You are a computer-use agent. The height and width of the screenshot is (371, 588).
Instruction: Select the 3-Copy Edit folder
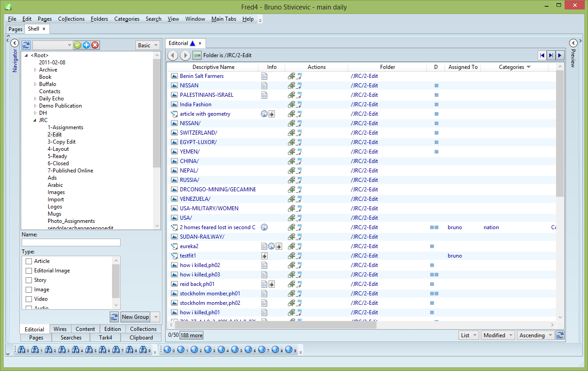(62, 142)
